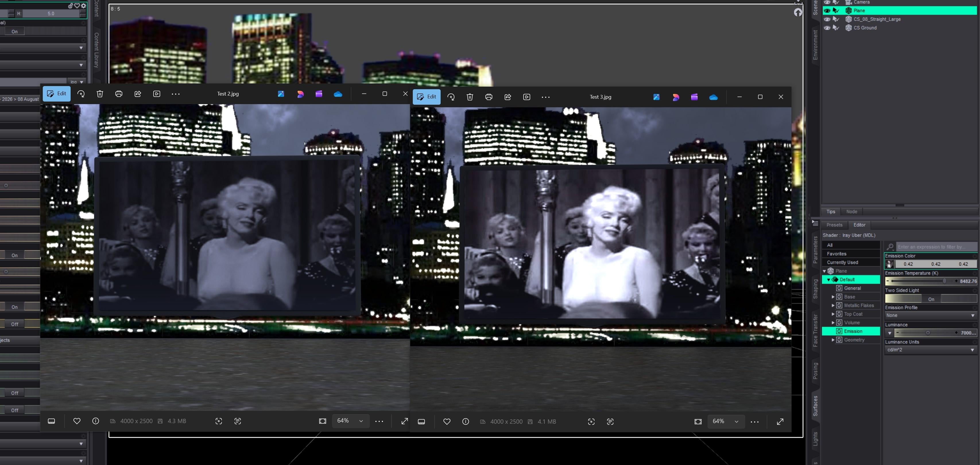Screen dimensions: 980x465
Task: Switch to the Node tab
Action: [x=851, y=211]
